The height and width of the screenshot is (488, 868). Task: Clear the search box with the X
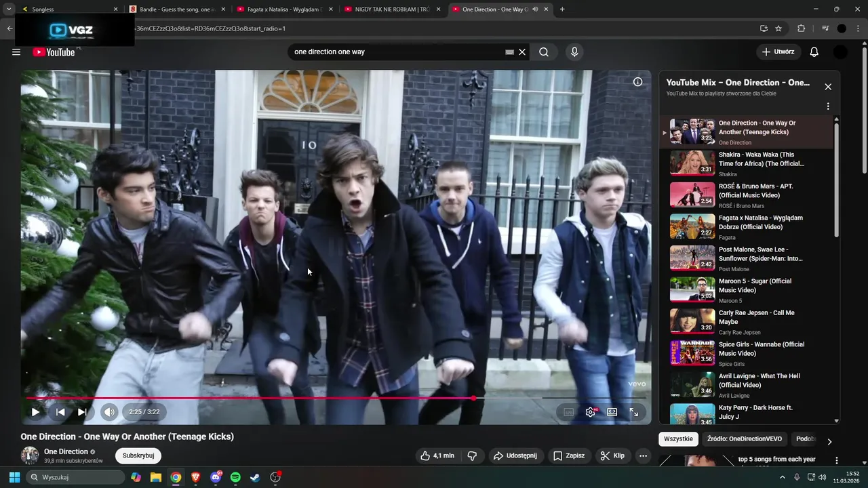pos(522,52)
